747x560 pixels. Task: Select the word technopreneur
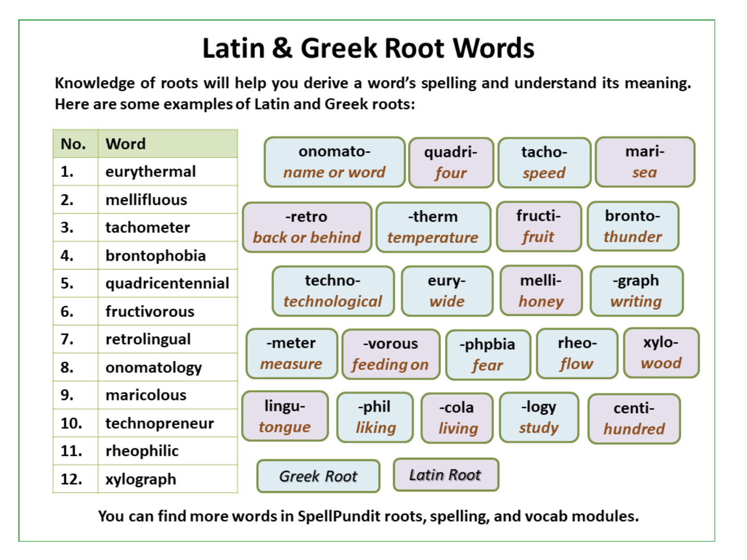[x=160, y=423]
